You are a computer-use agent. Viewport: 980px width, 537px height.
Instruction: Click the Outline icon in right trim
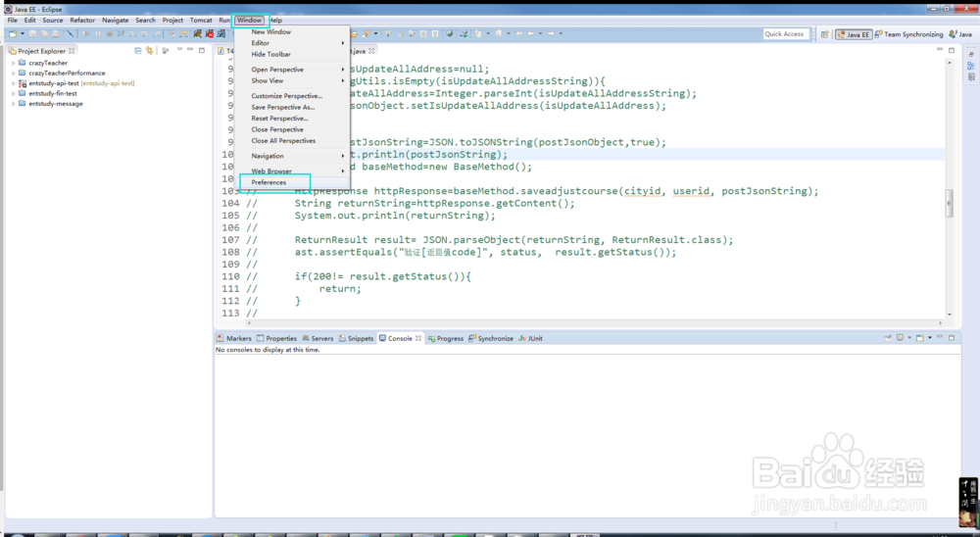tap(971, 66)
